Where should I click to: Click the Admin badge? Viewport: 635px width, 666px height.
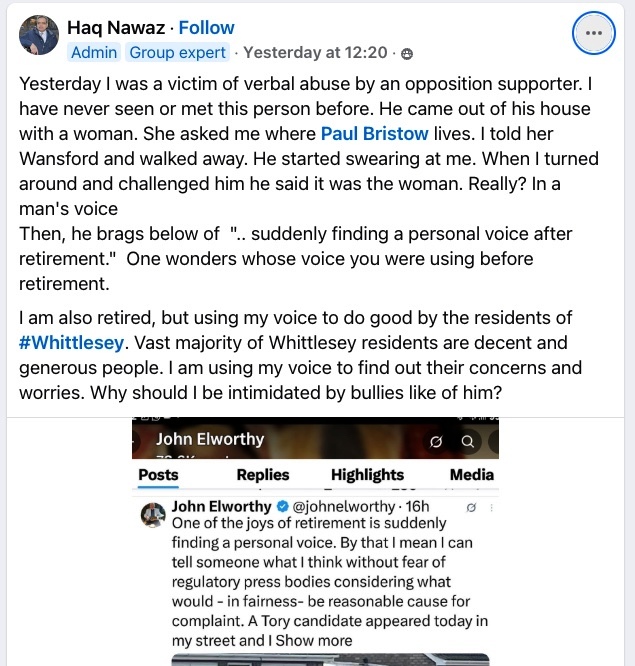(92, 52)
